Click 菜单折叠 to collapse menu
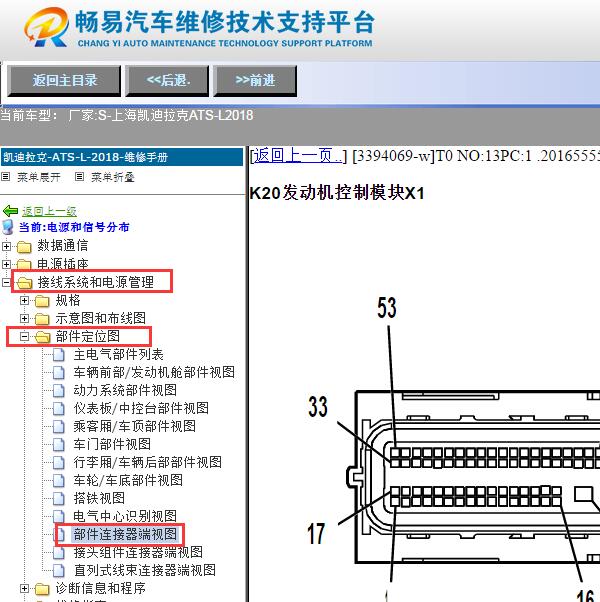 tap(112, 177)
